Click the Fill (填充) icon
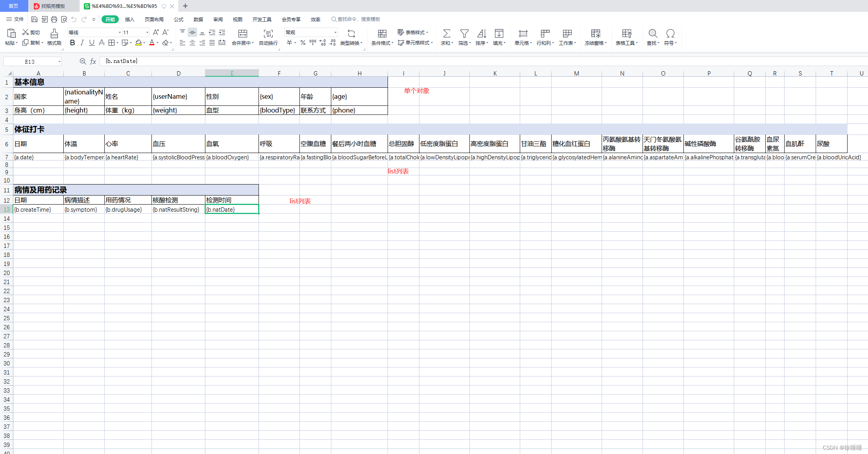This screenshot has width=868, height=454. (499, 33)
